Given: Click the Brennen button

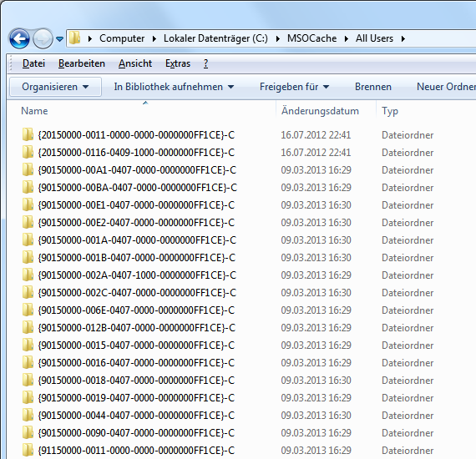Looking at the screenshot, I should [x=373, y=87].
